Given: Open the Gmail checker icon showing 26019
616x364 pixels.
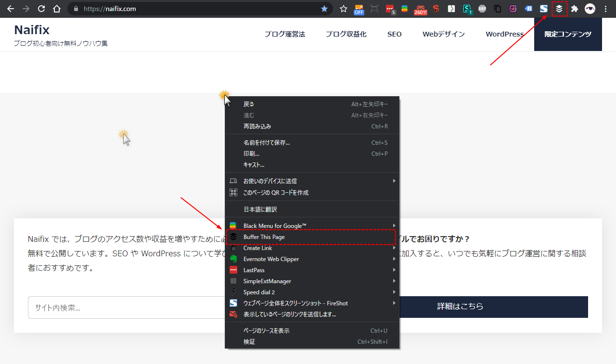Looking at the screenshot, I should [421, 9].
